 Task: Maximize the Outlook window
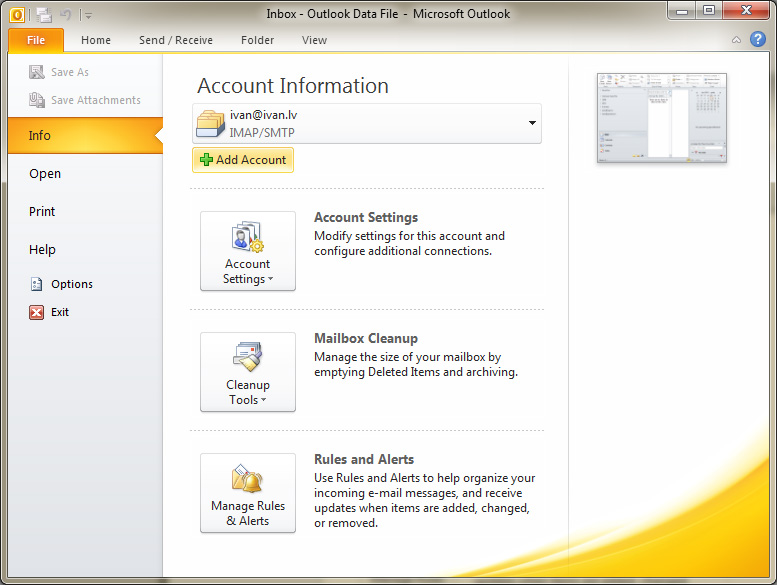pos(709,11)
